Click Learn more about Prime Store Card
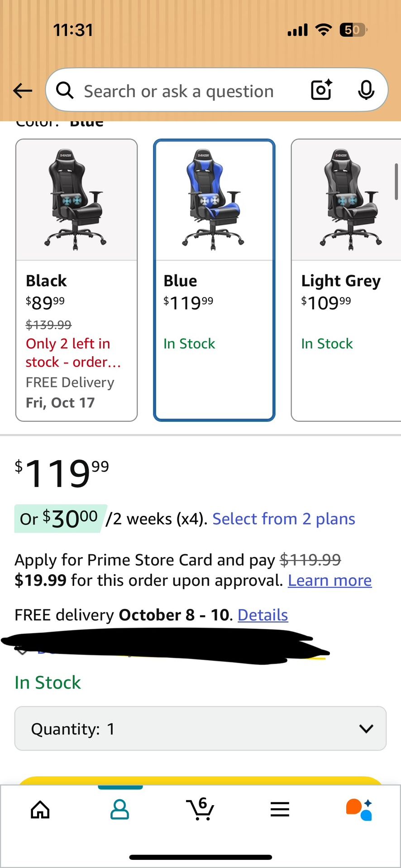 pos(329,580)
